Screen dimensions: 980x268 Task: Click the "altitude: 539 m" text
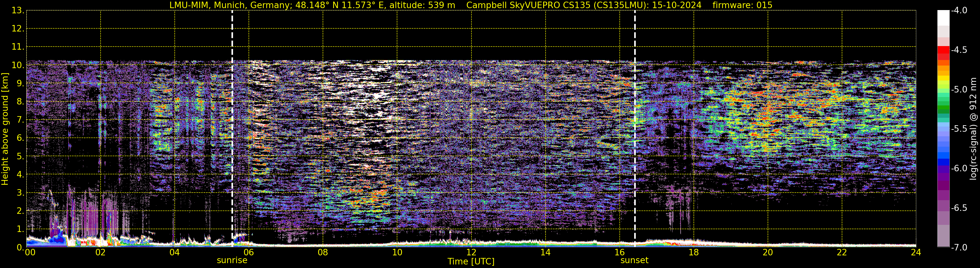(422, 5)
